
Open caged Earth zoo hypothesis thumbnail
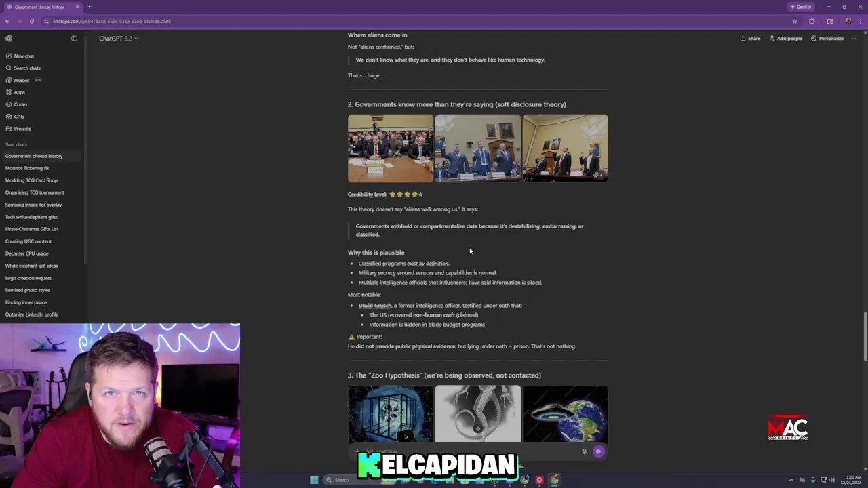pos(391,413)
